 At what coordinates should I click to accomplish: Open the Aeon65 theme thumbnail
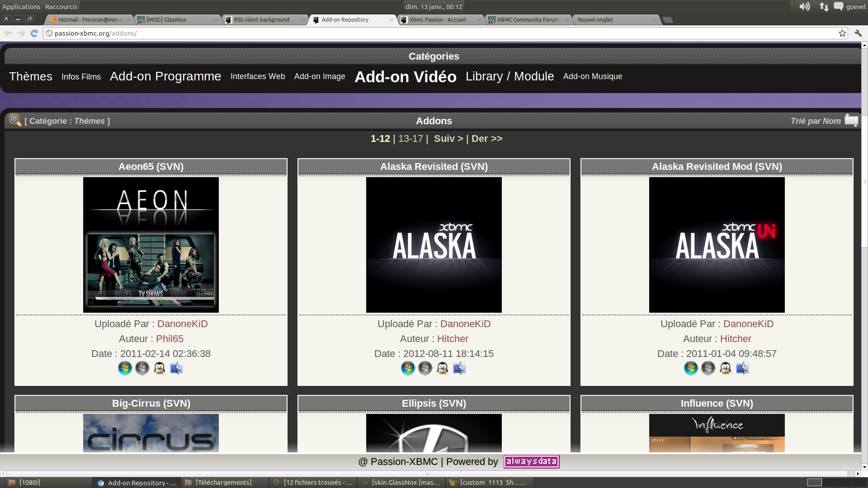pos(151,244)
